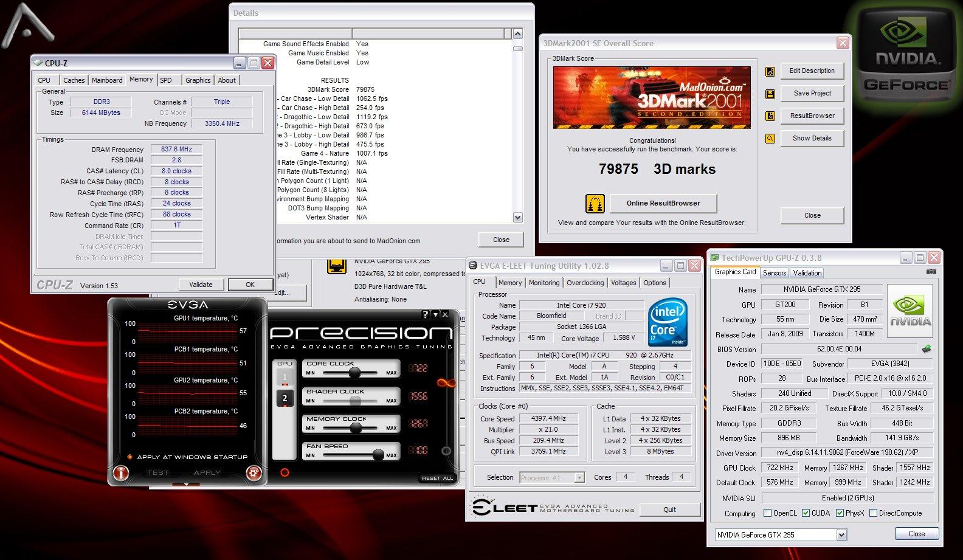Click the Edit Description button

tap(812, 71)
